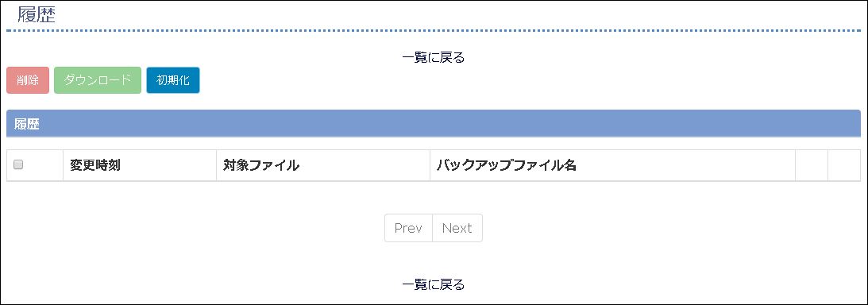Viewport: 868px width, 305px height.
Task: Click the 履歴 page title heading
Action: click(37, 14)
